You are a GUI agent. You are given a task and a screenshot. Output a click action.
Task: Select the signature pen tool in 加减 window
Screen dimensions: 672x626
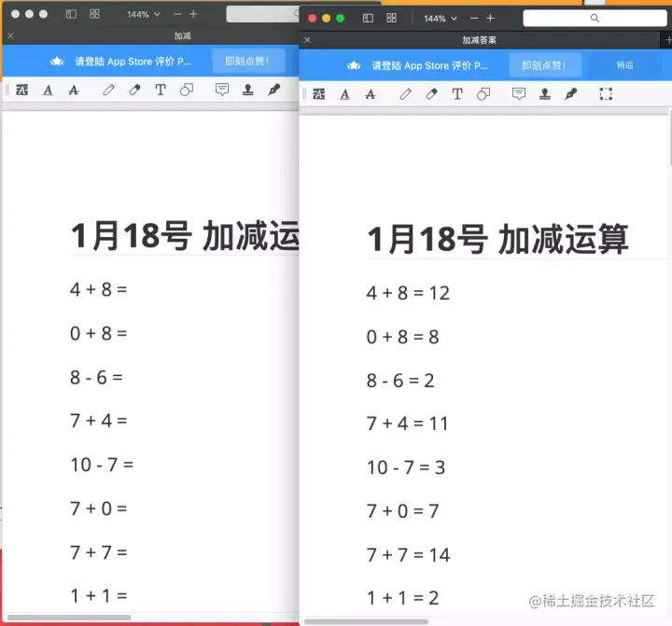point(273,90)
